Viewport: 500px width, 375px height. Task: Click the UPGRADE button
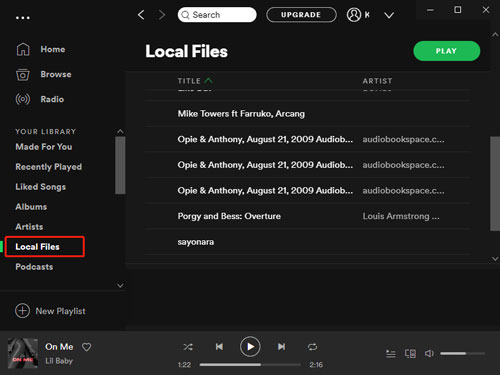(301, 15)
